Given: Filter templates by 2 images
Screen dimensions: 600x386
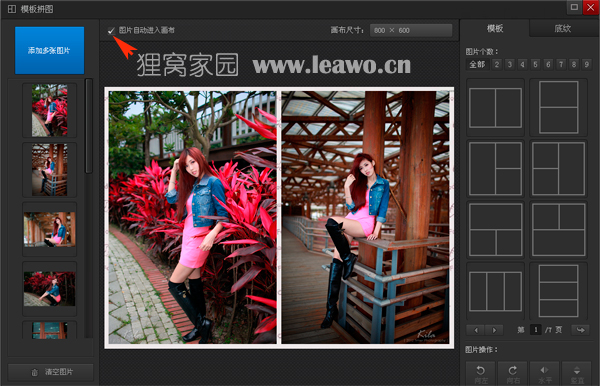Looking at the screenshot, I should [x=497, y=64].
